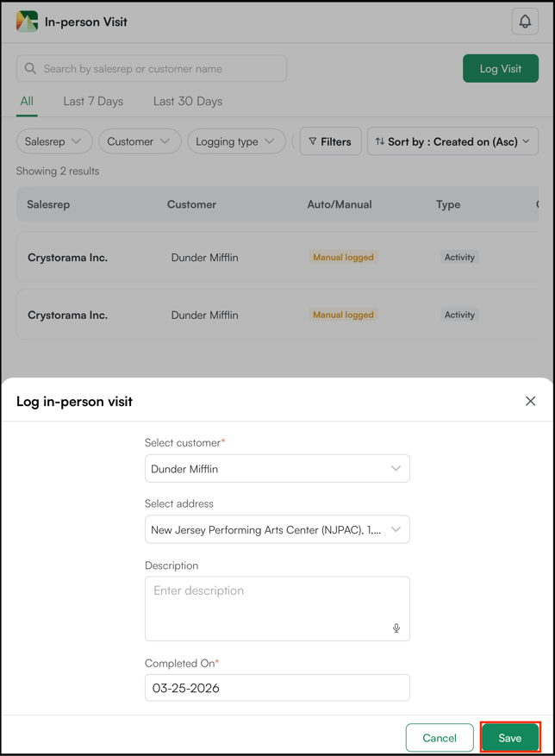Screen dimensions: 555x756
Task: Click Dunder Mifflin in the first row
Action: [x=204, y=258]
